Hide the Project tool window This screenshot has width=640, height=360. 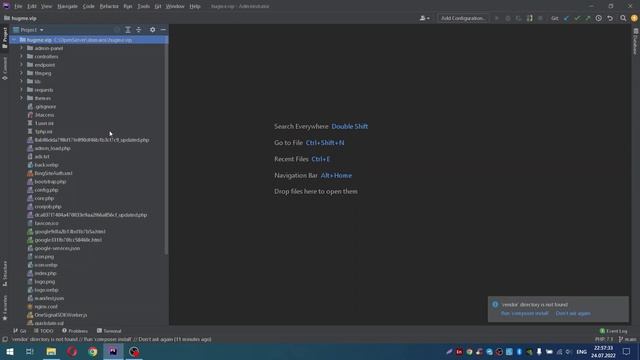(163, 30)
